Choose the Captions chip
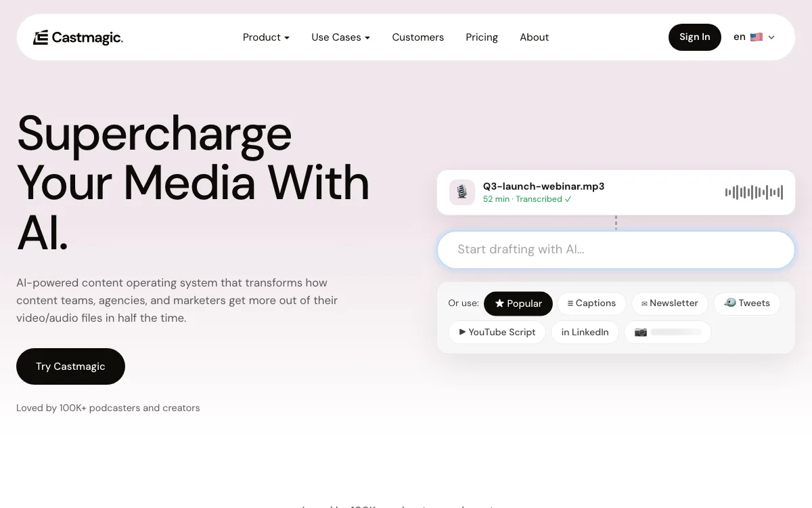This screenshot has width=812, height=508. pyautogui.click(x=591, y=303)
